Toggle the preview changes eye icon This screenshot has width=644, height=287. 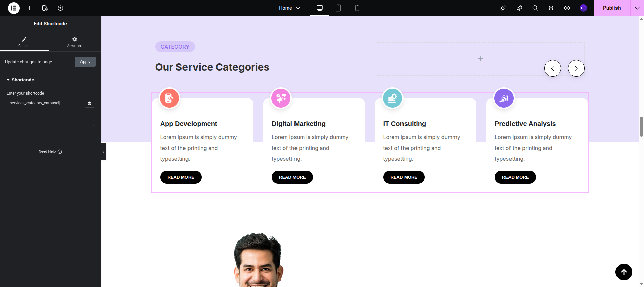(x=567, y=8)
